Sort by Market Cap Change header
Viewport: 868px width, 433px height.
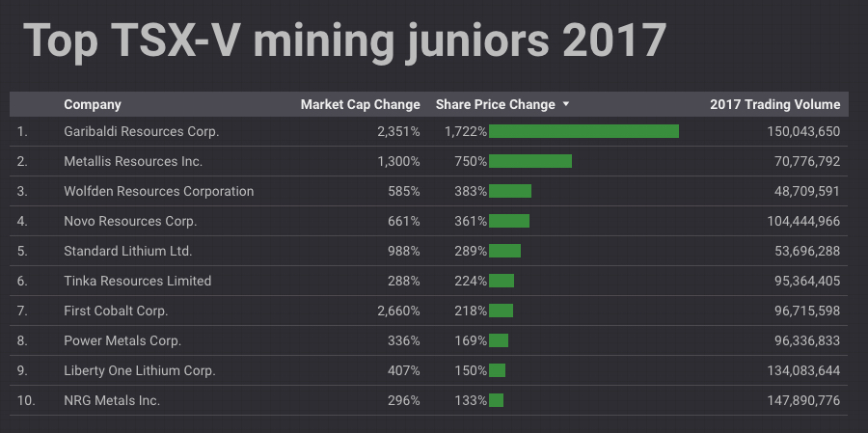pos(360,104)
